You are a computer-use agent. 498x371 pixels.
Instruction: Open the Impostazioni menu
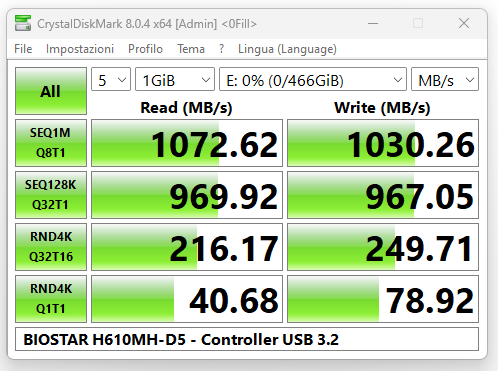80,49
